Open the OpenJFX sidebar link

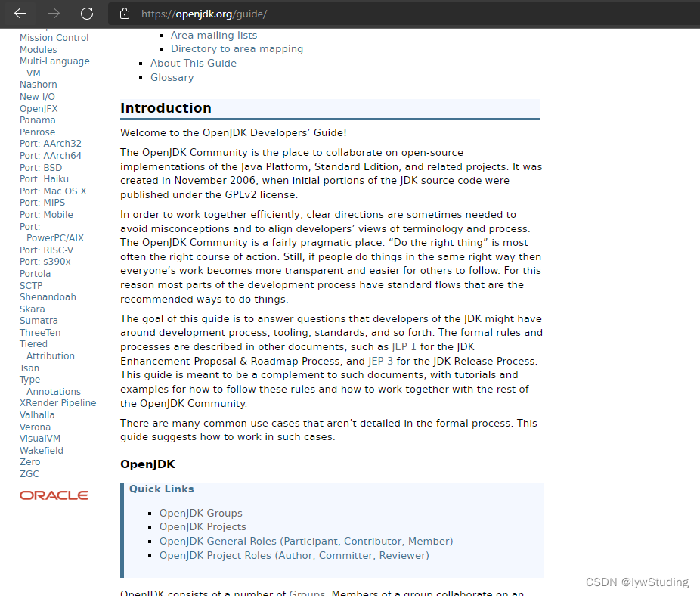coord(39,109)
